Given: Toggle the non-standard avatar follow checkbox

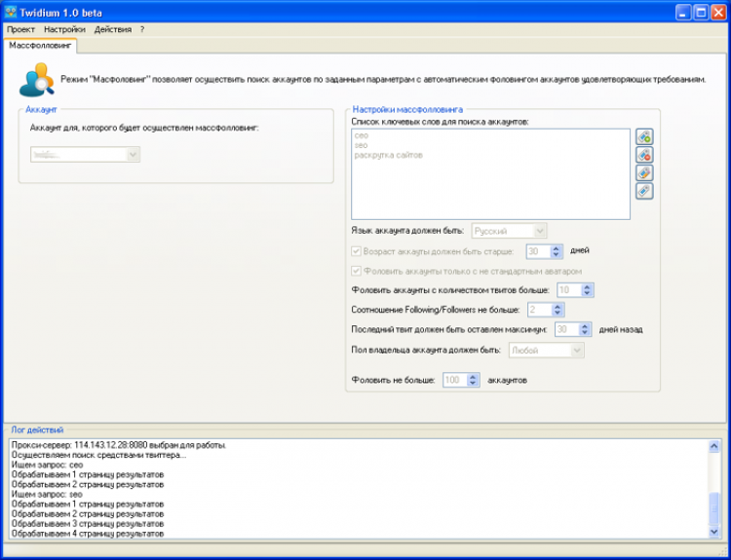Looking at the screenshot, I should [357, 271].
